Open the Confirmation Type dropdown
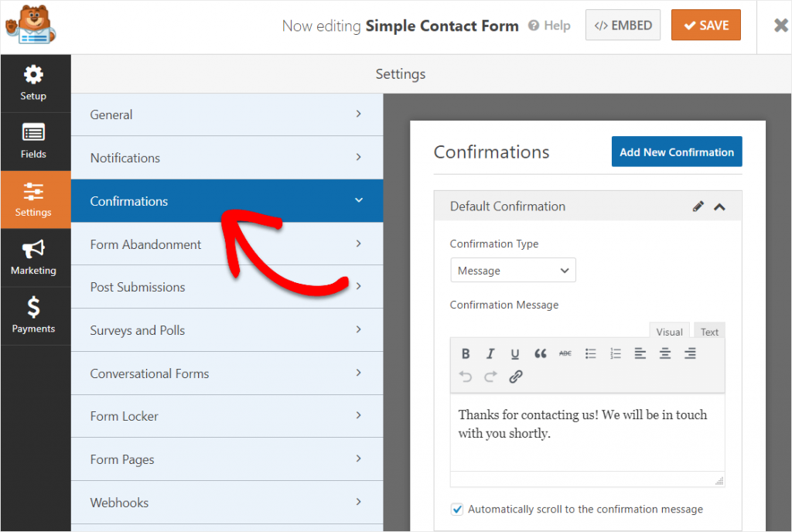The width and height of the screenshot is (792, 532). coord(513,270)
